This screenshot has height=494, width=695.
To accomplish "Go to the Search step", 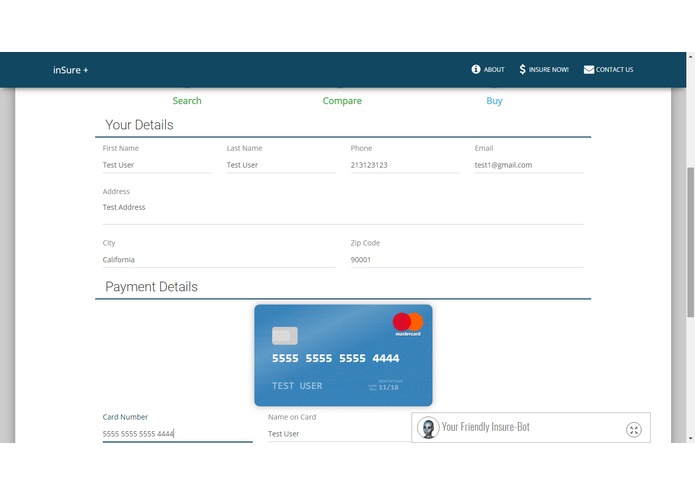I will coord(187,101).
